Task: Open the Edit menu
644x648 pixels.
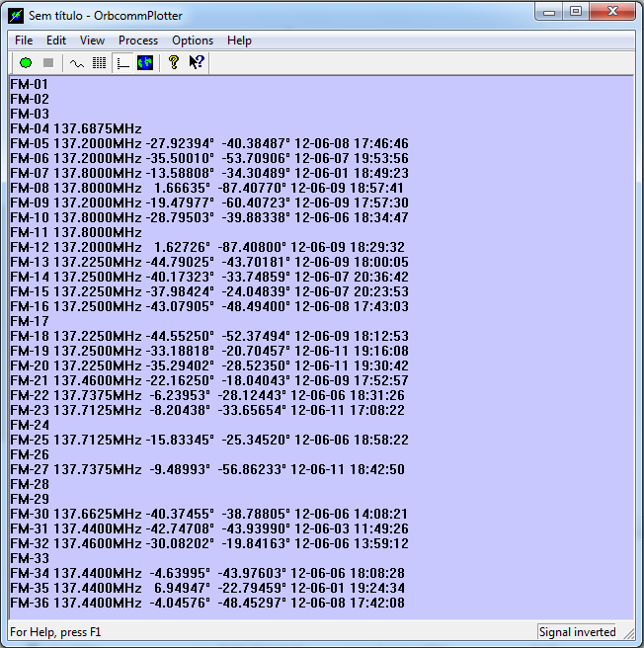Action: (56, 40)
